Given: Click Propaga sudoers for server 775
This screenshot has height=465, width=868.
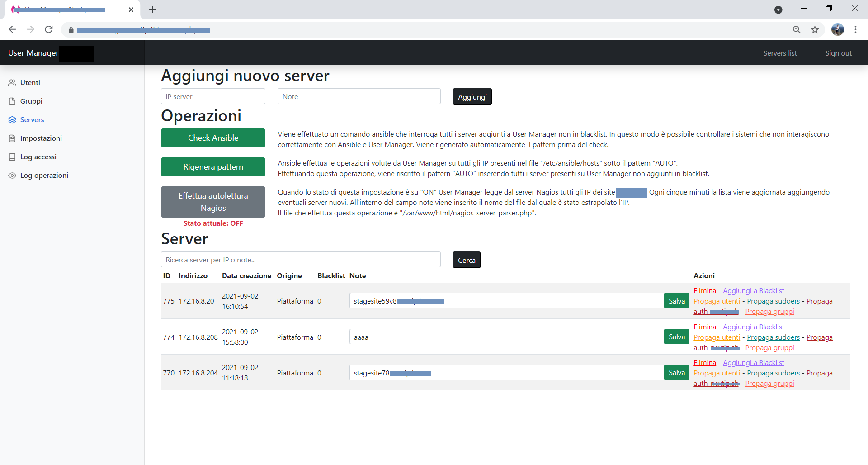Looking at the screenshot, I should [773, 301].
